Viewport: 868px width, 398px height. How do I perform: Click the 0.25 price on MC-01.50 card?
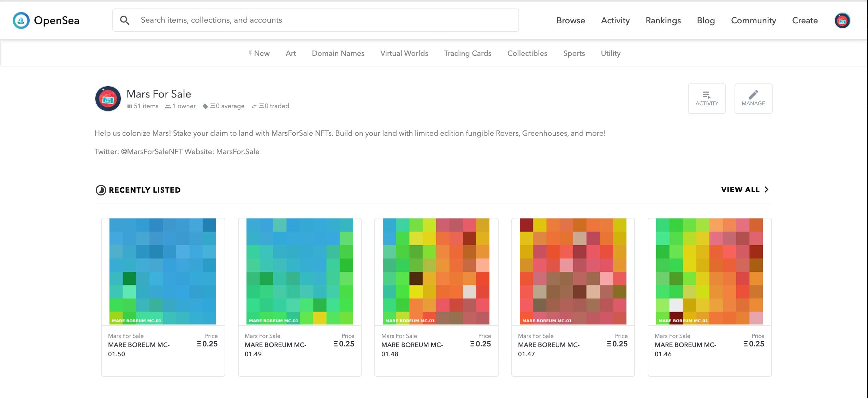pos(207,344)
